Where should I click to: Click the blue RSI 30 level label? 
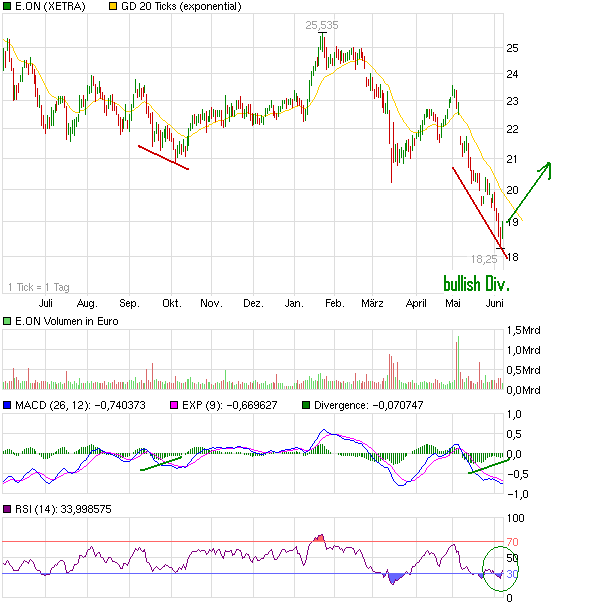coord(512,574)
